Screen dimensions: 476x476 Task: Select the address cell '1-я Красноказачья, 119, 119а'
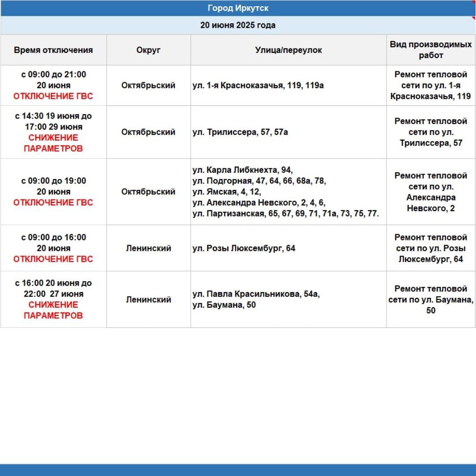pos(288,86)
